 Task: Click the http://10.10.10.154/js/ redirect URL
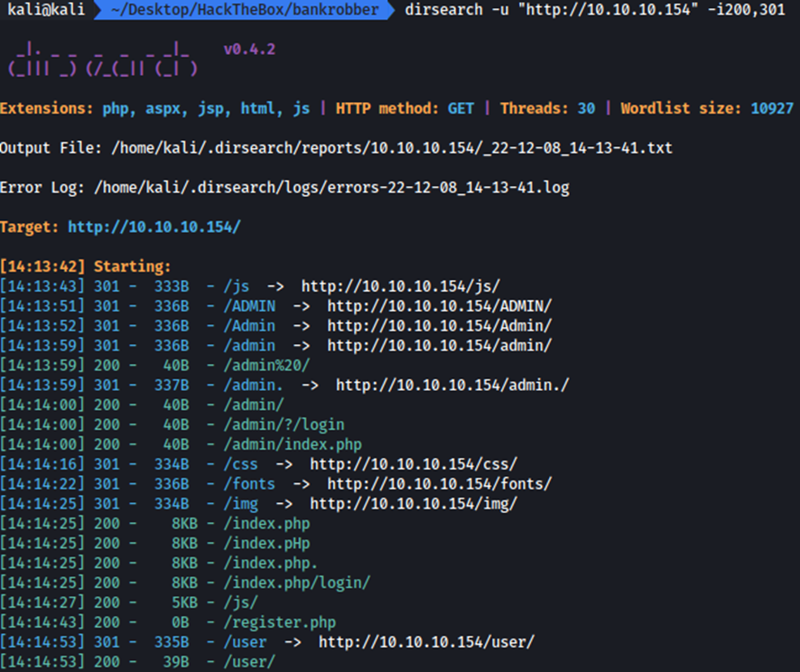400,286
